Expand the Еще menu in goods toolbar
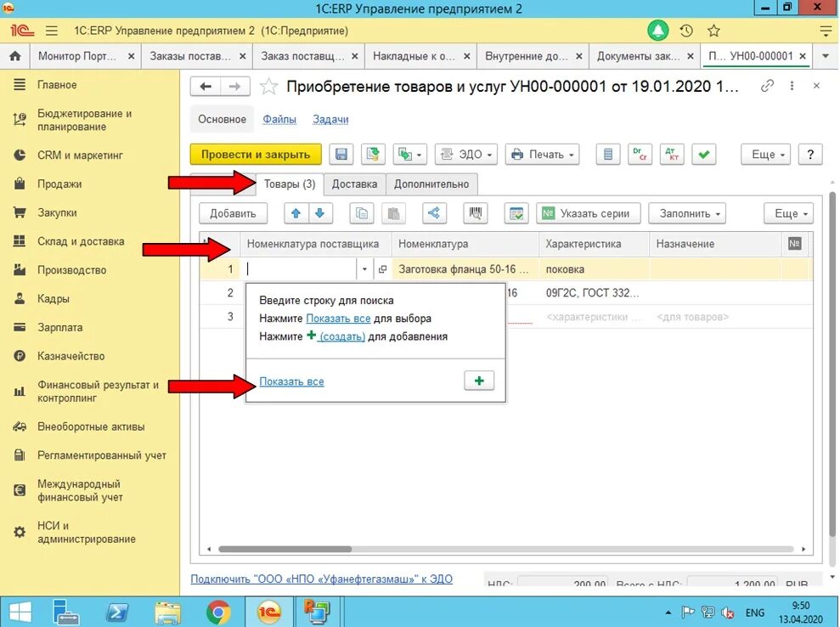The height and width of the screenshot is (627, 840). click(x=788, y=213)
